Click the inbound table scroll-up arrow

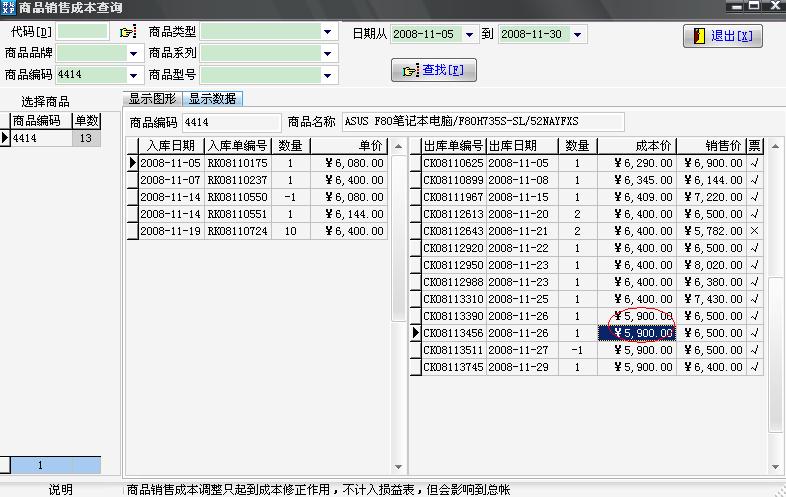tap(399, 146)
